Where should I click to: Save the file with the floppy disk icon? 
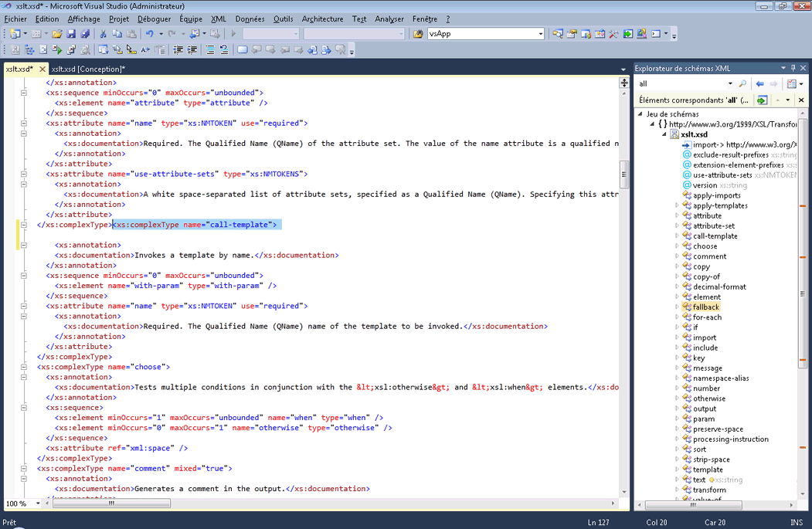click(71, 34)
